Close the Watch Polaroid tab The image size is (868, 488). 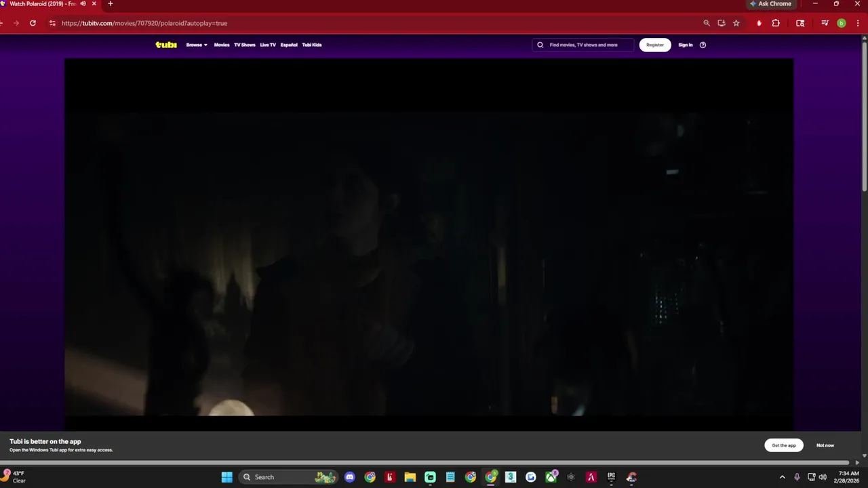tap(94, 3)
